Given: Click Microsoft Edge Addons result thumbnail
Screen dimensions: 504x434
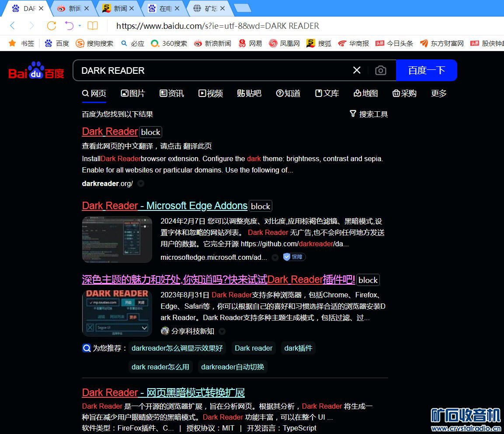Looking at the screenshot, I should (117, 239).
